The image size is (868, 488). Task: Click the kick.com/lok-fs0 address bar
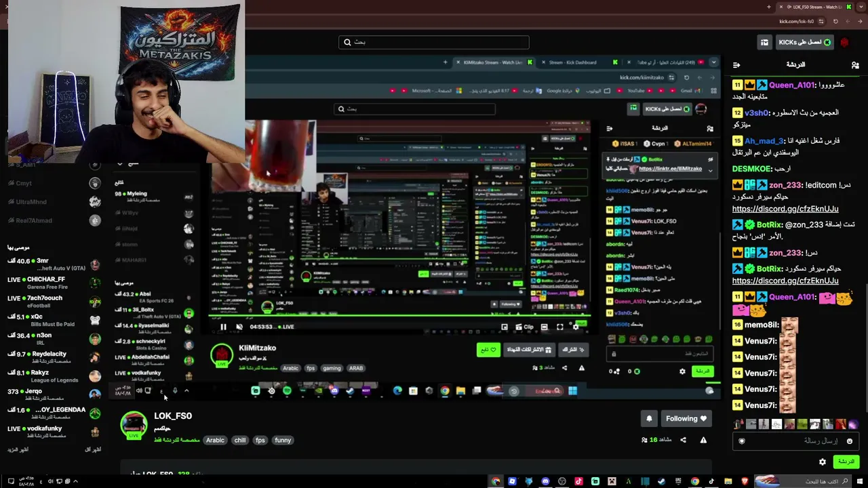pyautogui.click(x=797, y=21)
